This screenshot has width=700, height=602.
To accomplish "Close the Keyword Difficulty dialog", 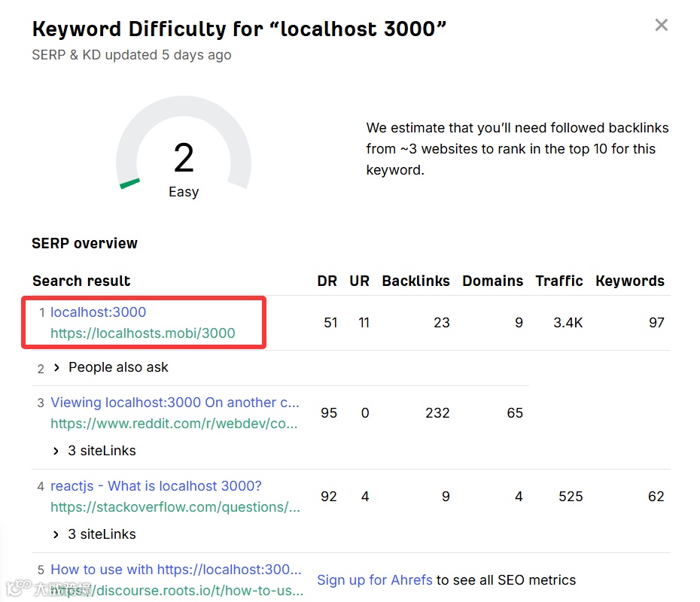I will click(662, 26).
